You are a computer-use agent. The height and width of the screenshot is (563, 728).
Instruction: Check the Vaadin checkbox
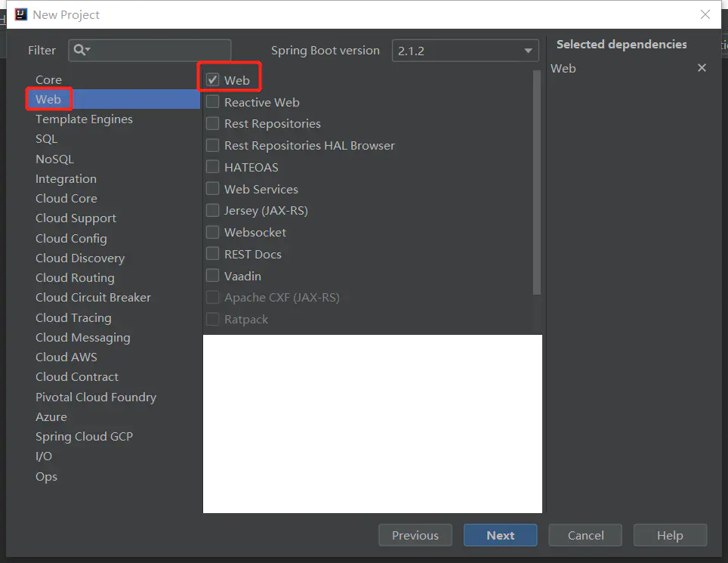(213, 276)
